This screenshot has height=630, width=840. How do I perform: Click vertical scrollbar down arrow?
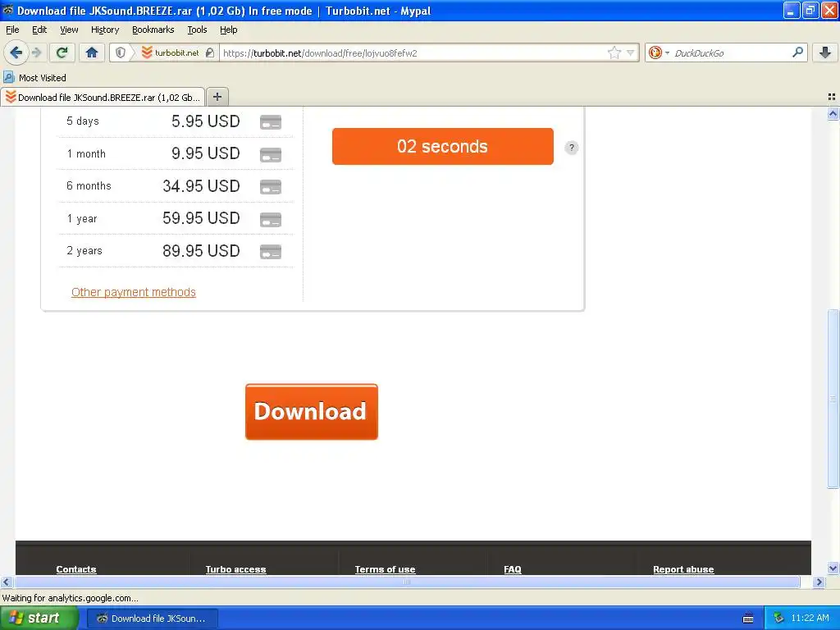tap(833, 568)
